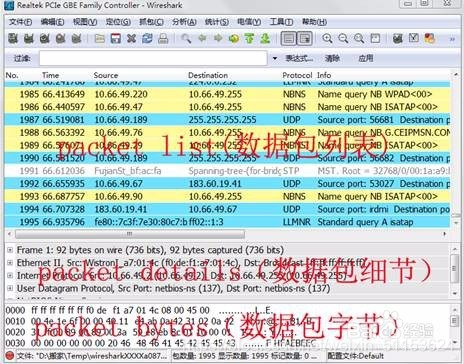Click the display filter input field
The width and height of the screenshot is (464, 364).
[153, 58]
